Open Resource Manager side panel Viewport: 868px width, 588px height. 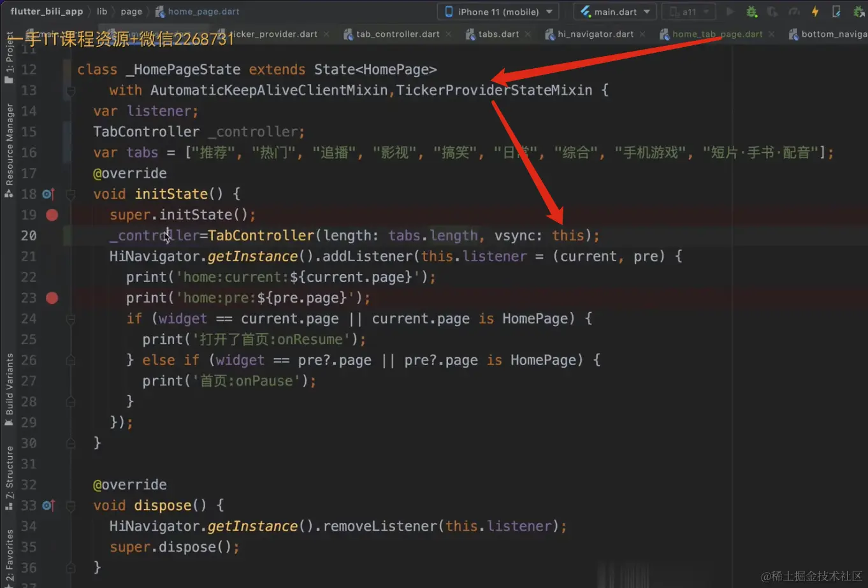pos(9,151)
